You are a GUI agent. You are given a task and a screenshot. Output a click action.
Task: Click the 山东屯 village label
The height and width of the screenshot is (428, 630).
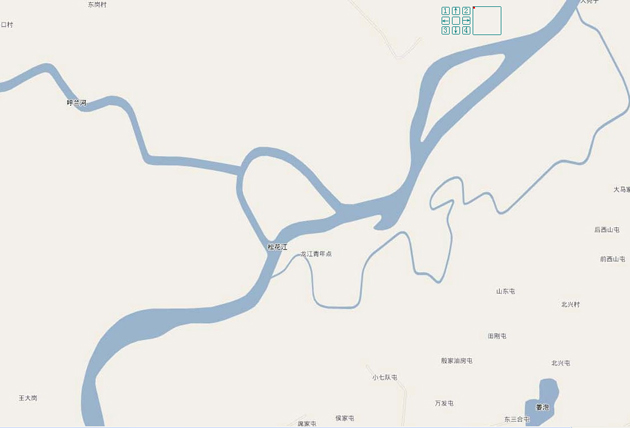505,291
